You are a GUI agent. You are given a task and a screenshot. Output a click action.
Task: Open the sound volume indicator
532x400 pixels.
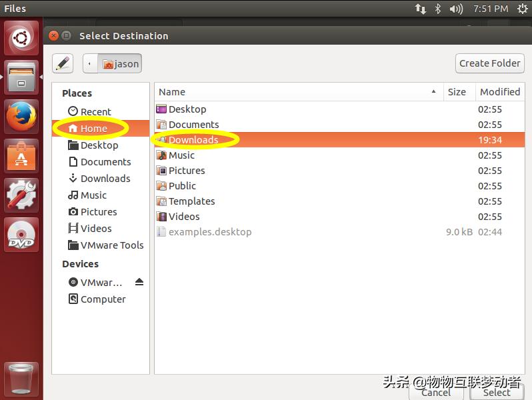(x=455, y=9)
